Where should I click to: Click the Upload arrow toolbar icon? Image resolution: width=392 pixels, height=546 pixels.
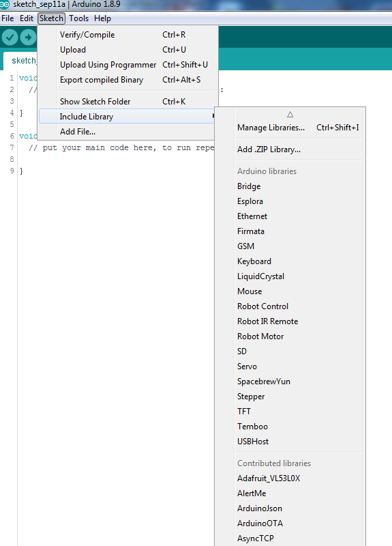point(28,38)
